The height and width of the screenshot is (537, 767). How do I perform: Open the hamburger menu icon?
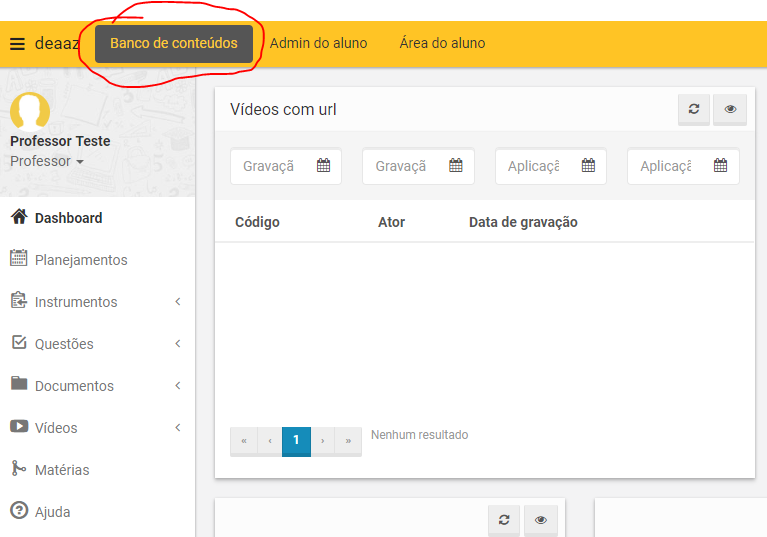point(17,44)
